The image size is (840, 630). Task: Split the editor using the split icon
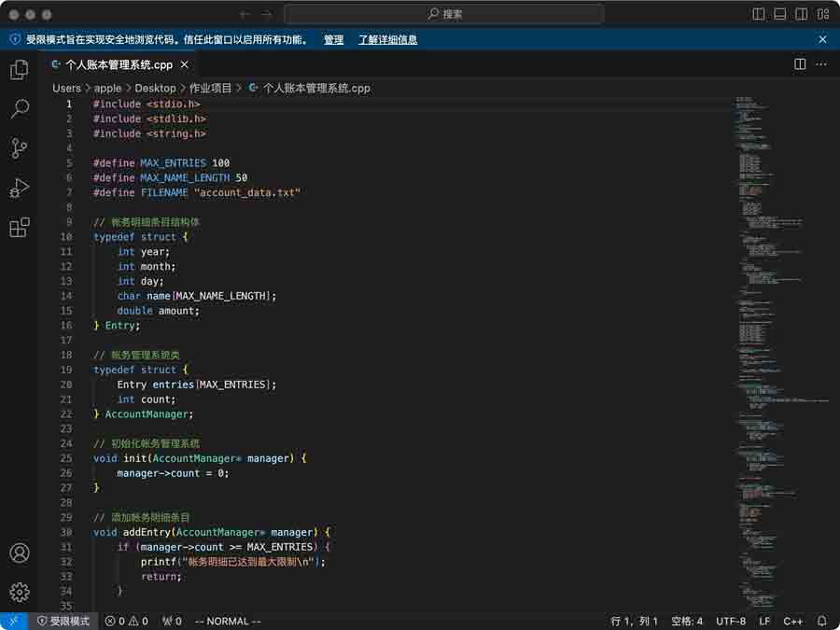(x=799, y=63)
